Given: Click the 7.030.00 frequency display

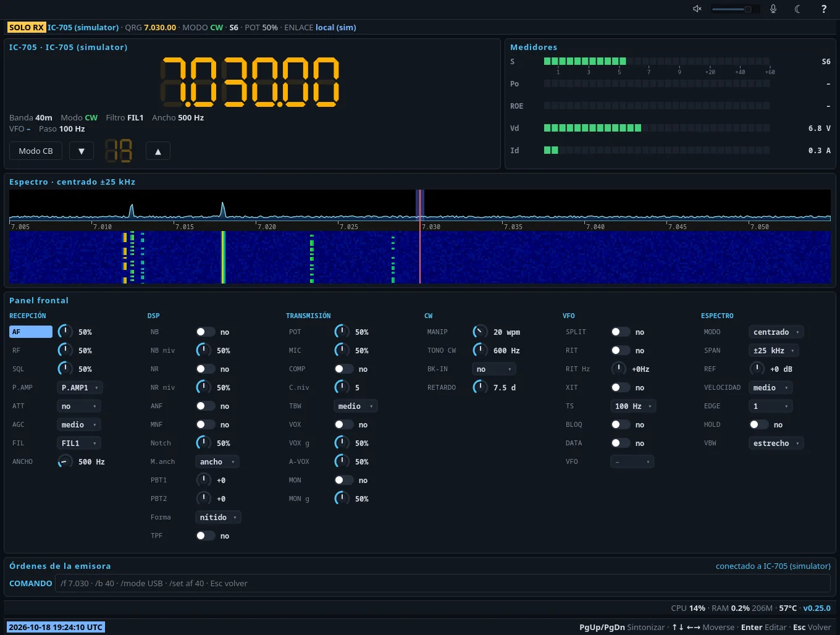Looking at the screenshot, I should tap(250, 82).
